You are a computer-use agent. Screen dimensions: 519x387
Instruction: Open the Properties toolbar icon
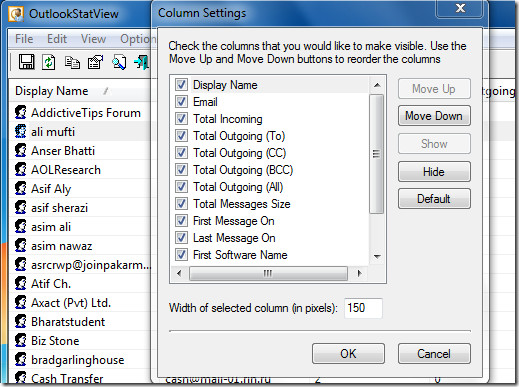95,62
